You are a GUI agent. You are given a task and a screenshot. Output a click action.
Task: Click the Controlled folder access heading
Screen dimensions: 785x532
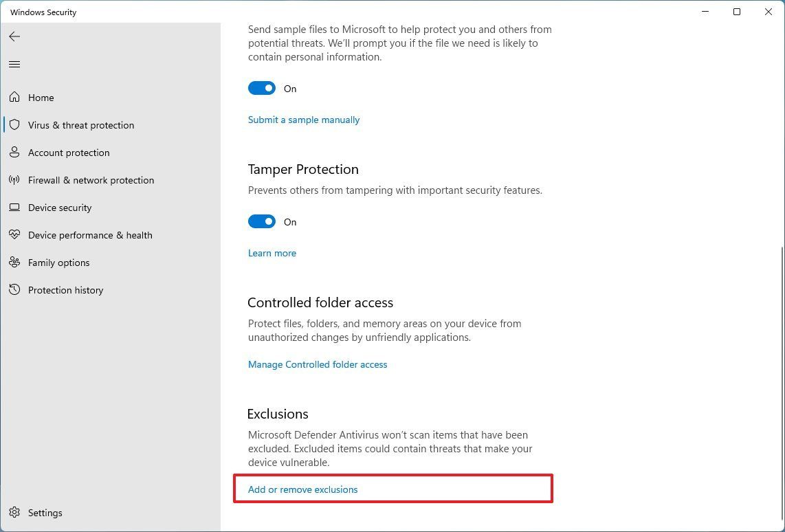tap(320, 302)
